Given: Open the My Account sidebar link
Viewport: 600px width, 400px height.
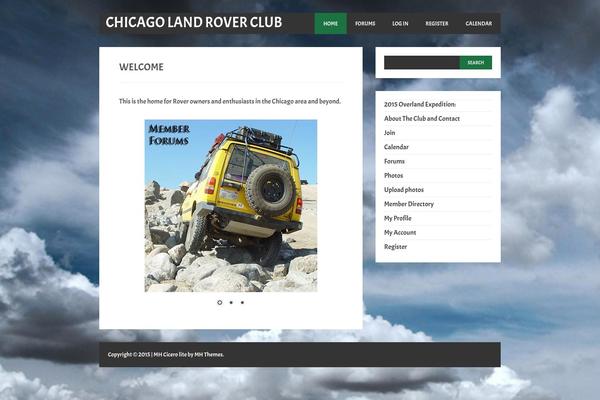Looking at the screenshot, I should point(400,232).
